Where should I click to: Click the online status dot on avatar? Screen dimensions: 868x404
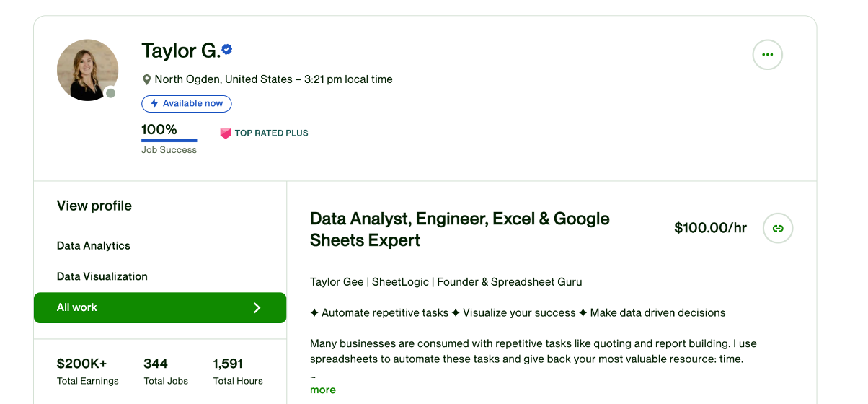pyautogui.click(x=110, y=93)
